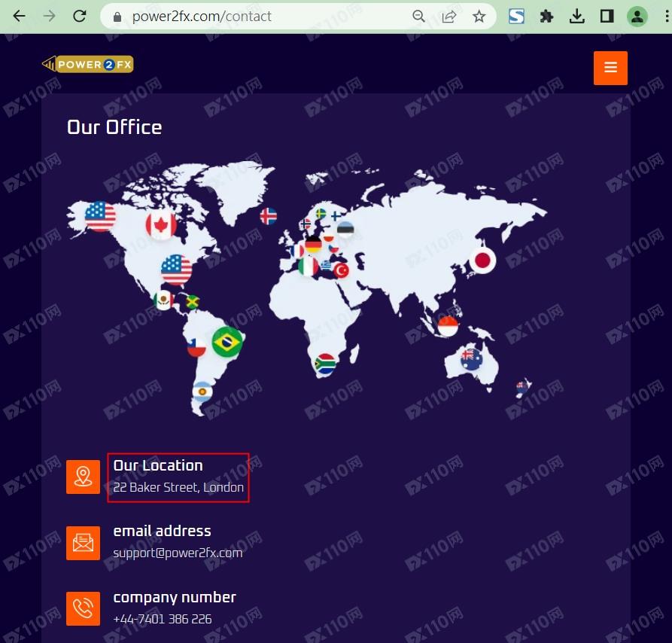This screenshot has height=643, width=672.
Task: Select the 22 Baker Street, London address
Action: tap(178, 487)
